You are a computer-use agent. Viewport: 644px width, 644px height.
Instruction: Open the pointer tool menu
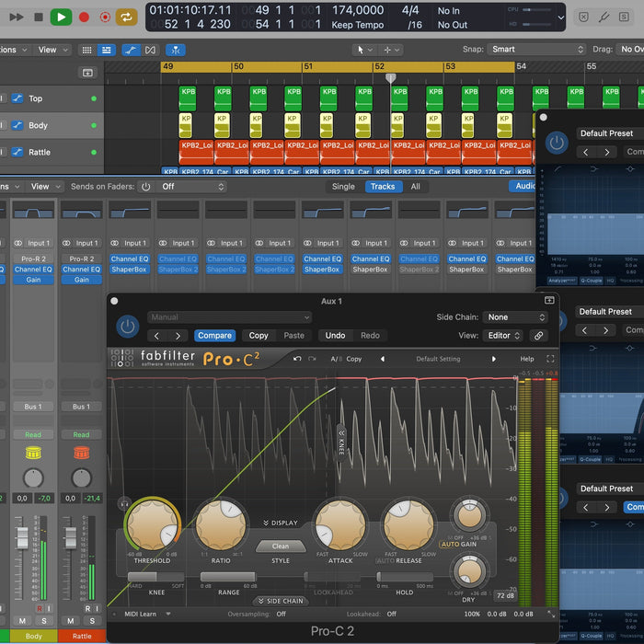364,50
